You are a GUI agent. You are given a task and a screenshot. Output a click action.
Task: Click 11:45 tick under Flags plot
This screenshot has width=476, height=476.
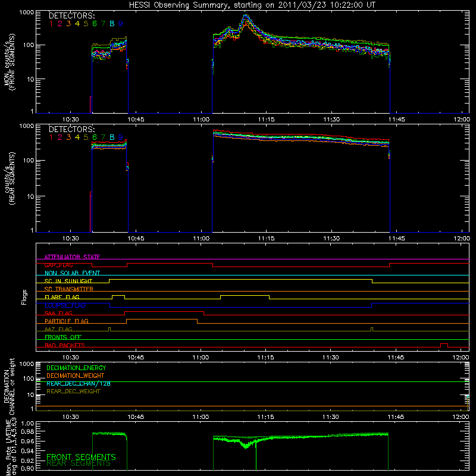[x=396, y=358]
